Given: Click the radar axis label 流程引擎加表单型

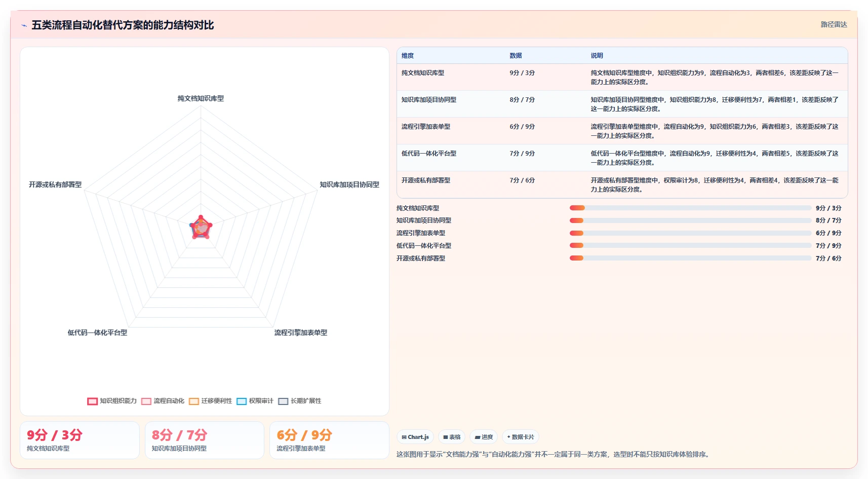Looking at the screenshot, I should [x=301, y=333].
